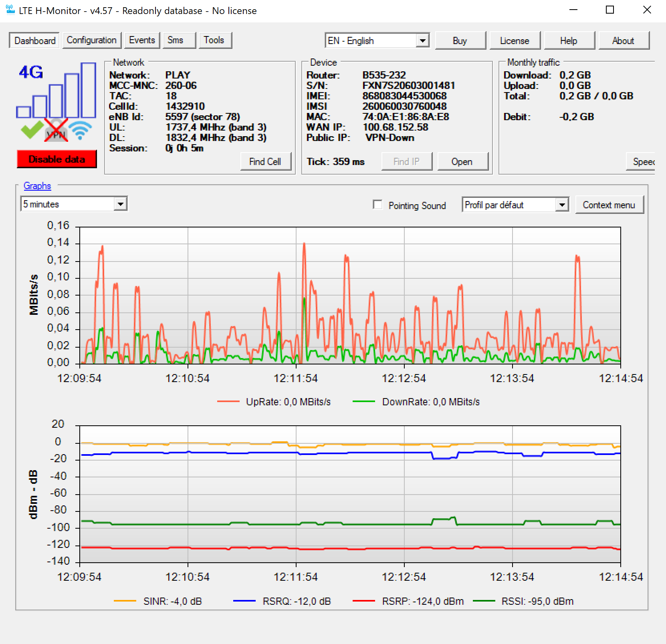The image size is (666, 644).
Task: Open the Events tab
Action: [142, 40]
